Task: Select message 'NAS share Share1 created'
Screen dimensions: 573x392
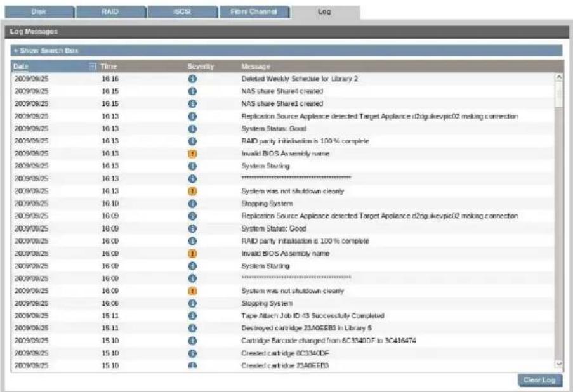Action: (x=282, y=104)
